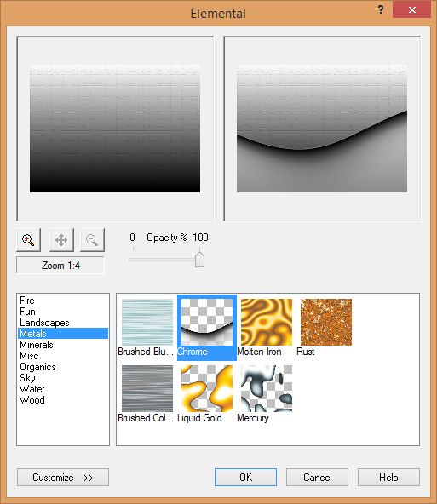Select the Rust texture thumbnail
Image resolution: width=437 pixels, height=504 pixels.
(x=326, y=322)
